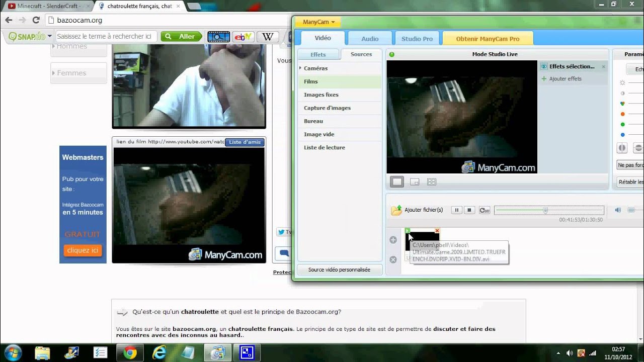Remove the film with red x on thumbnail

point(437,230)
